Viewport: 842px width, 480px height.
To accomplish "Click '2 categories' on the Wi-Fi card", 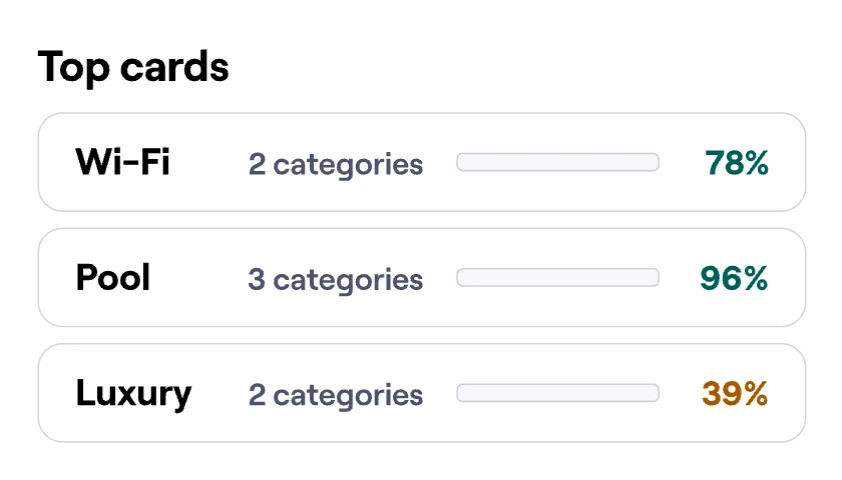I will [x=335, y=164].
